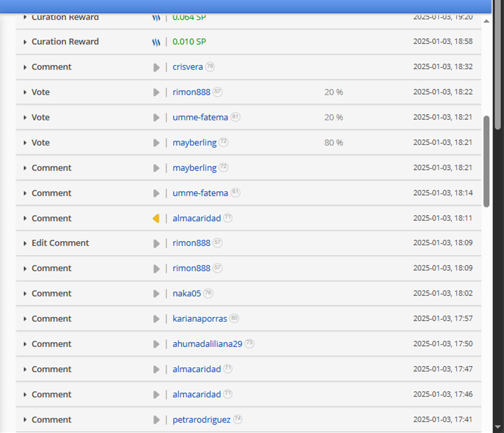Click reputation badge 76 next to crisvera
504x433 pixels.
[x=210, y=67]
